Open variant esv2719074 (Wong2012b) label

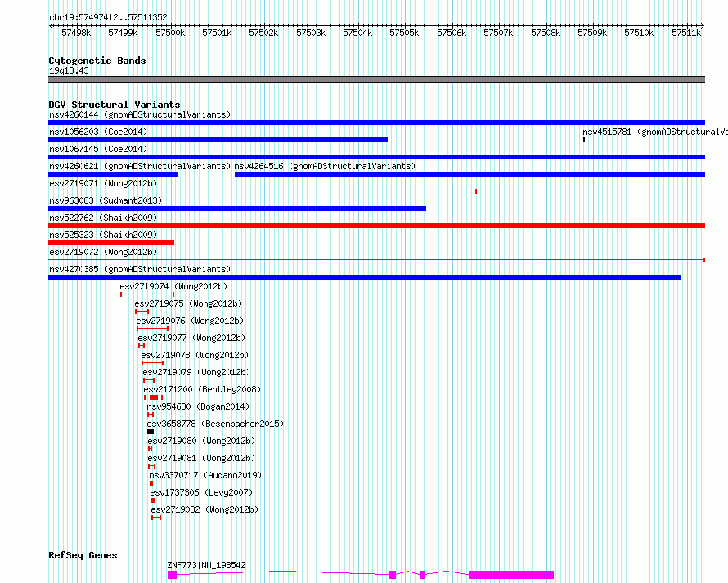pyautogui.click(x=173, y=286)
